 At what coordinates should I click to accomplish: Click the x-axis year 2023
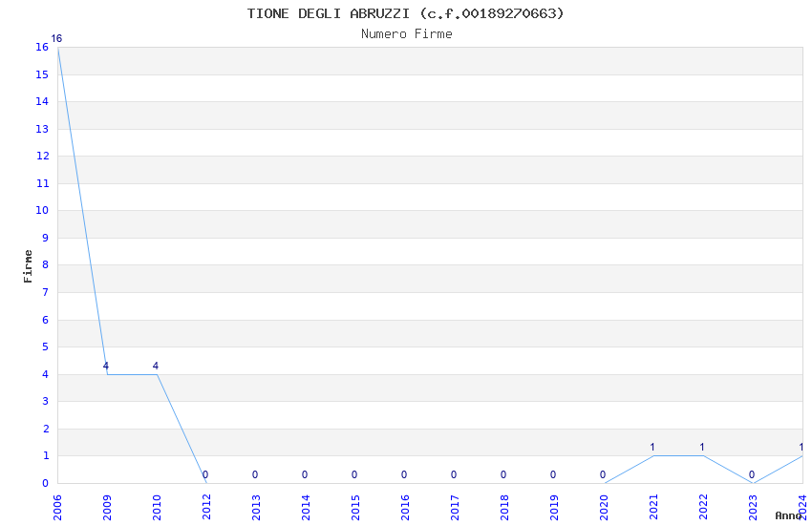[754, 507]
